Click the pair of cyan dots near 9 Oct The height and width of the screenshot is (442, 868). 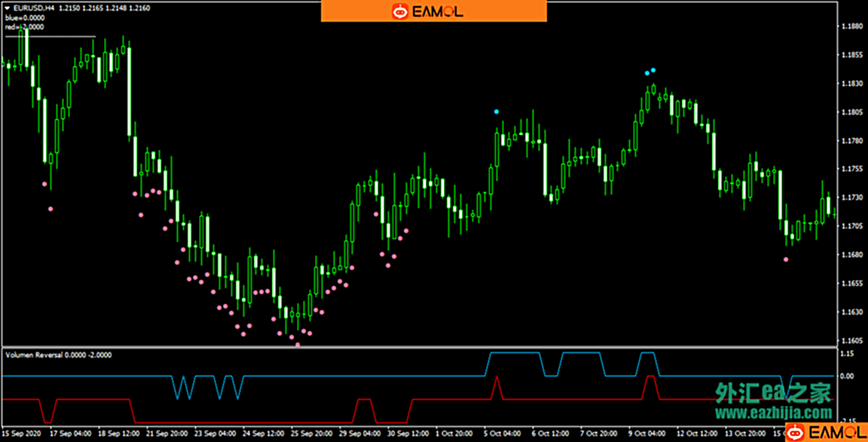pyautogui.click(x=650, y=72)
